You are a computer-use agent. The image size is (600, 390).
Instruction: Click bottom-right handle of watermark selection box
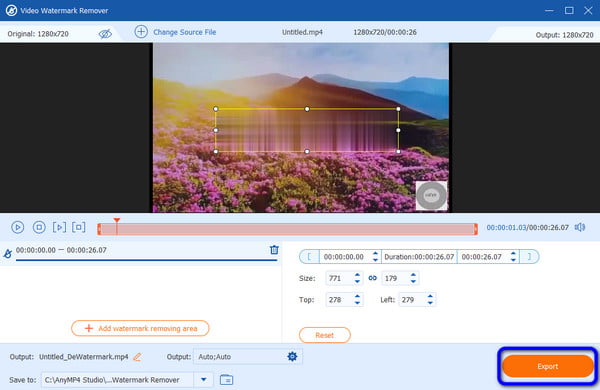tap(398, 152)
